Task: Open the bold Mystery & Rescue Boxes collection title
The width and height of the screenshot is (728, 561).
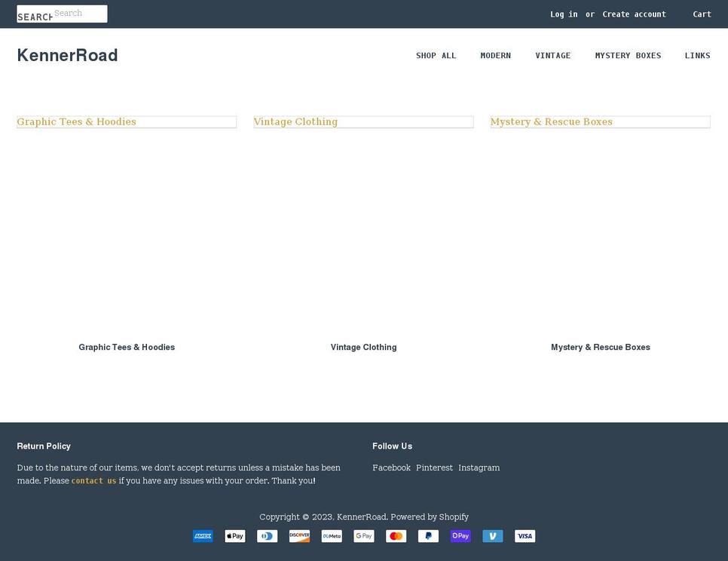Action: [x=601, y=348]
